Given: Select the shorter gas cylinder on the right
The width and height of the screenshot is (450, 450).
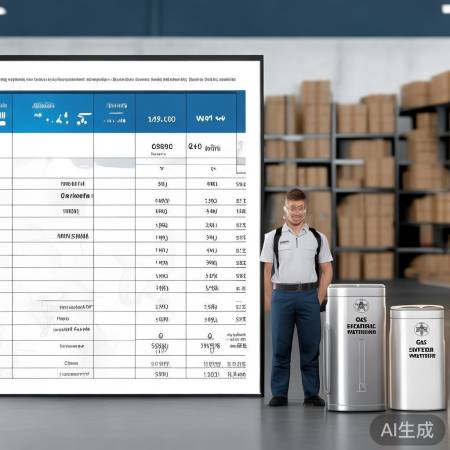Looking at the screenshot, I should tap(417, 358).
